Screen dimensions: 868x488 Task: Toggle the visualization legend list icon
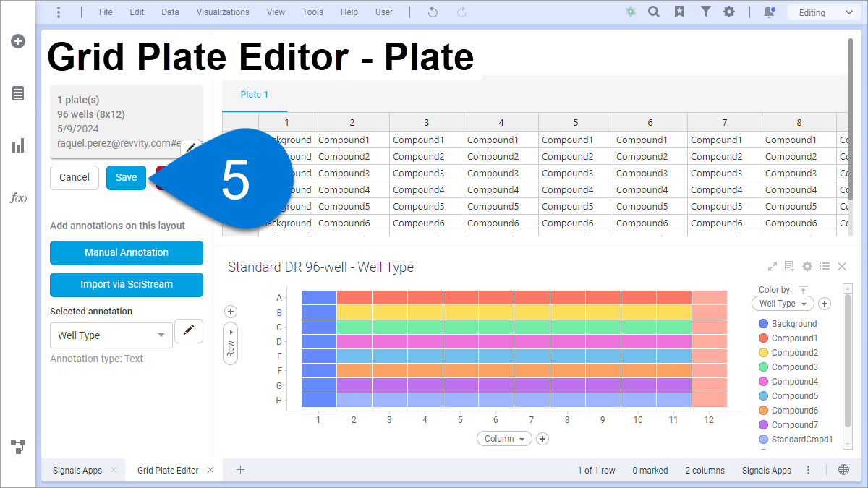pyautogui.click(x=825, y=267)
